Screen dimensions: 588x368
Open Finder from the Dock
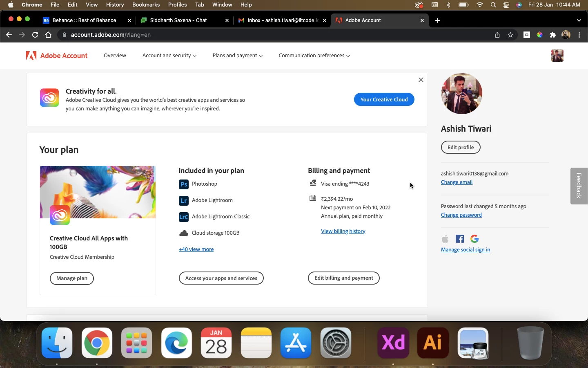(57, 343)
